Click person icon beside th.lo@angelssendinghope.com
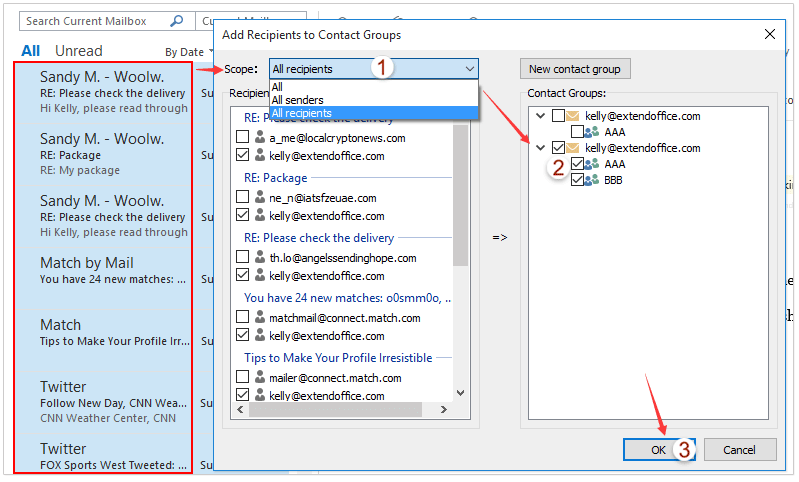Viewport: 799px width, 482px height. point(259,258)
